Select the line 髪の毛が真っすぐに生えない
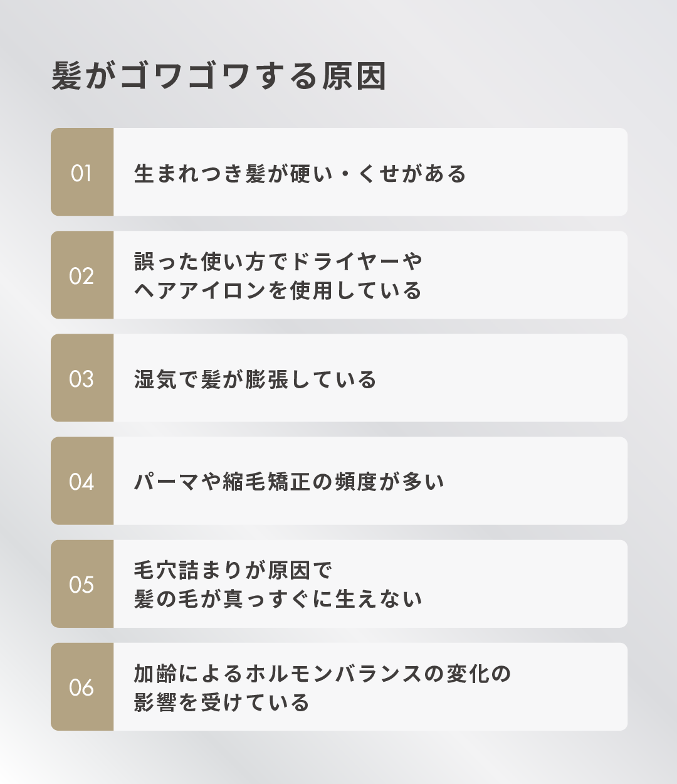 pos(278,599)
